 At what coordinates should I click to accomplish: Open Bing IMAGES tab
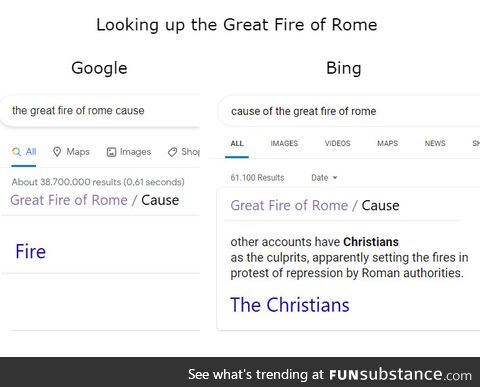[284, 143]
